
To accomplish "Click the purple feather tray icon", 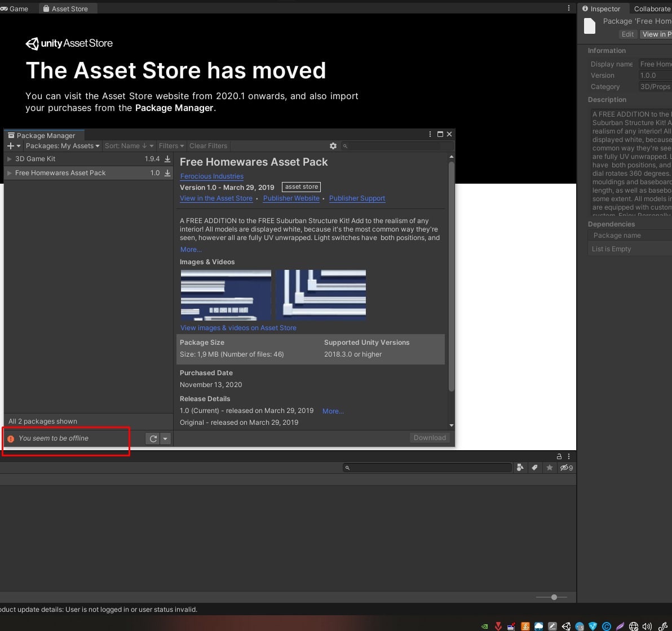I will [x=620, y=626].
